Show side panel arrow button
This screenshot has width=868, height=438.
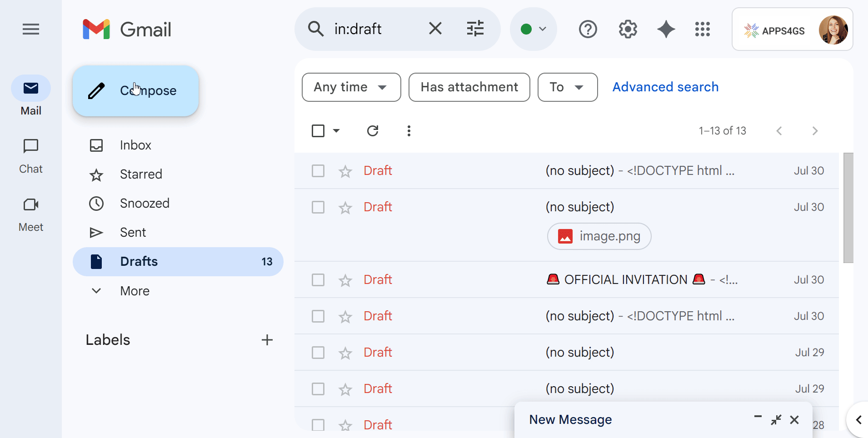point(858,420)
